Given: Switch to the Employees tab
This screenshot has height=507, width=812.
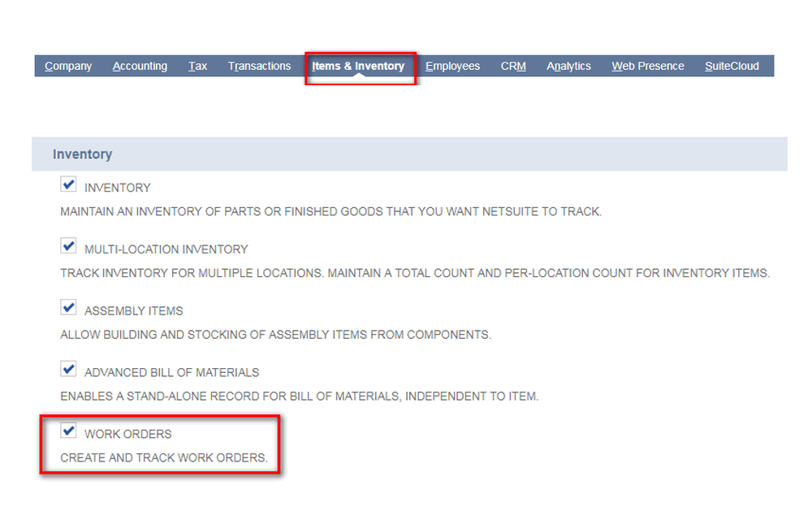Looking at the screenshot, I should 452,66.
